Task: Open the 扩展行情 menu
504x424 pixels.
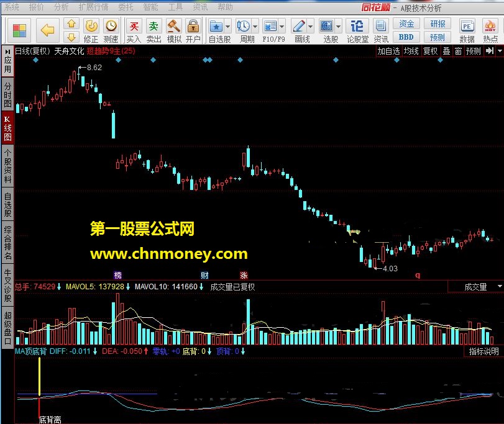Action: (x=94, y=7)
